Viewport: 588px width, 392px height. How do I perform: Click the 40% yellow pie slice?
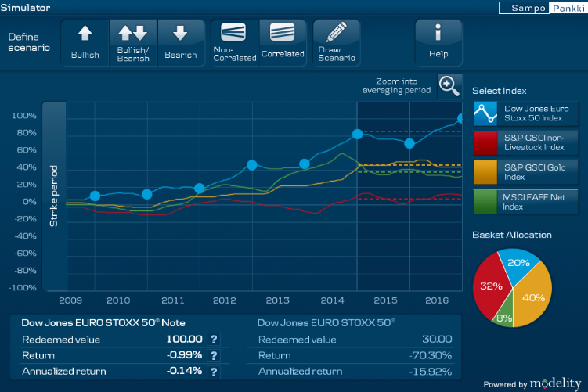[535, 298]
